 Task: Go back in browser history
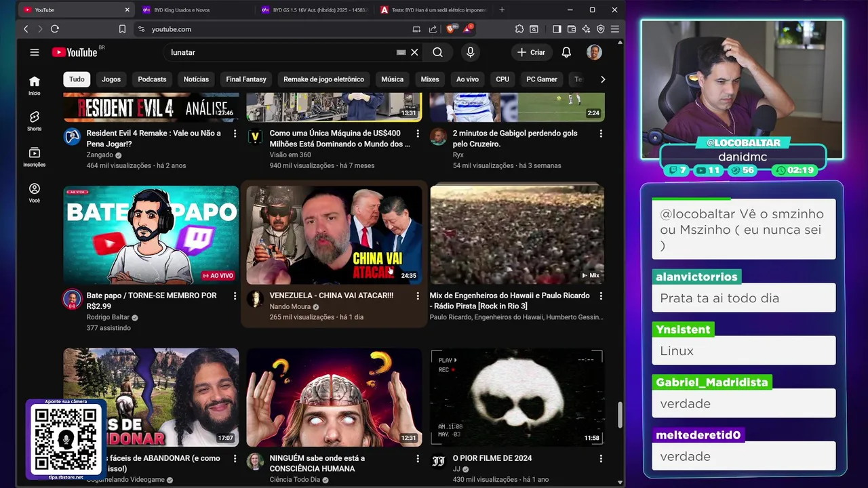(x=26, y=29)
